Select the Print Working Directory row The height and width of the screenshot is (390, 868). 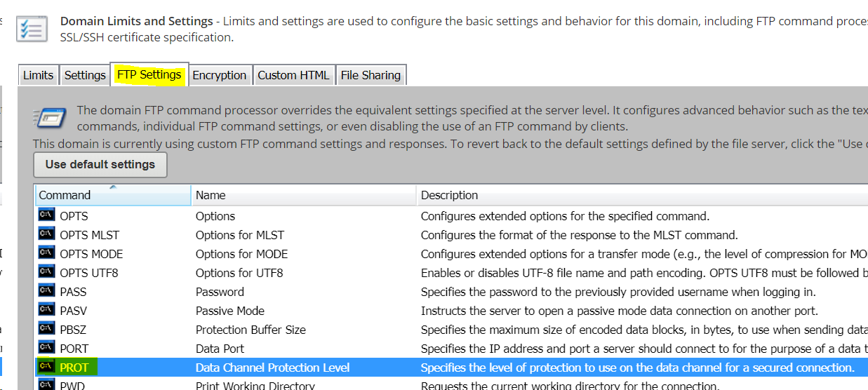255,385
